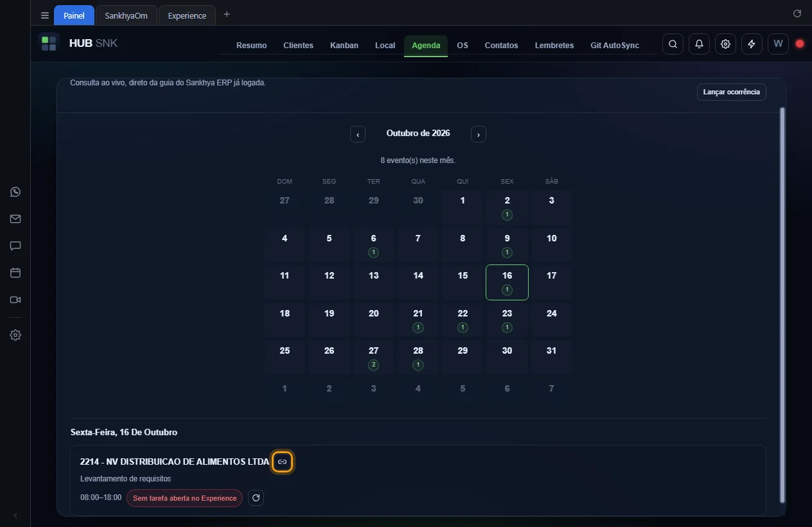Open the sidebar settings gear
The image size is (812, 527).
(x=15, y=335)
